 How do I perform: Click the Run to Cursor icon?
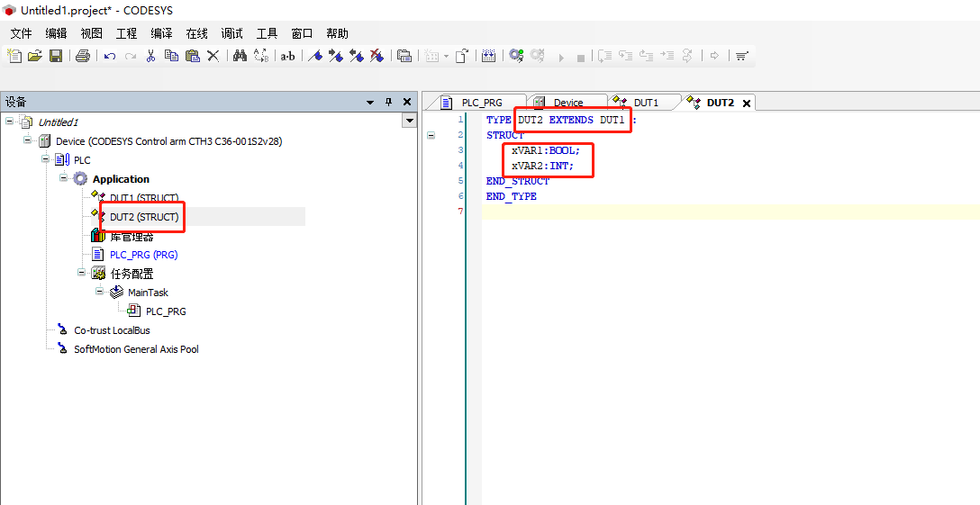667,56
